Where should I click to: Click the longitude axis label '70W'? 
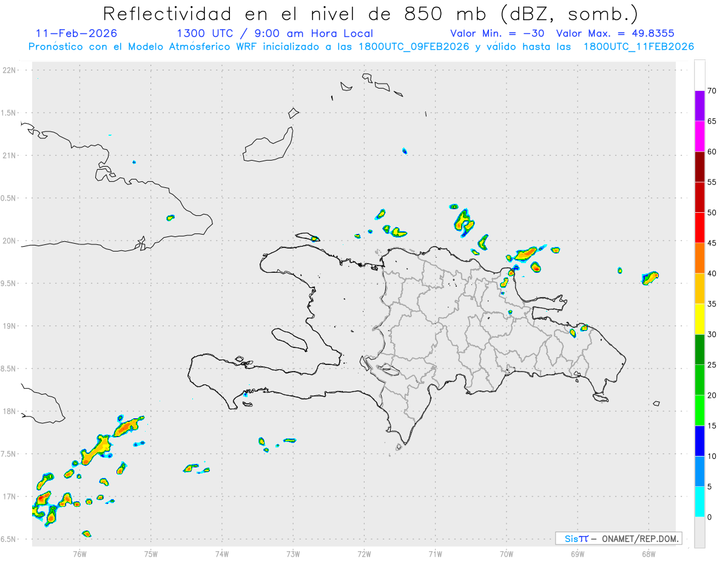pyautogui.click(x=507, y=553)
